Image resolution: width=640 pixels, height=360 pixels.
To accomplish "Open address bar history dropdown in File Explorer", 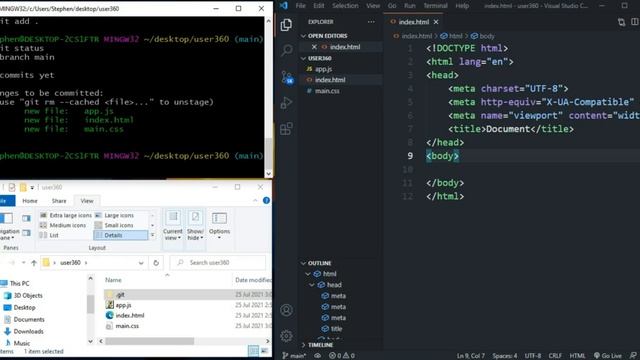I will [141, 263].
